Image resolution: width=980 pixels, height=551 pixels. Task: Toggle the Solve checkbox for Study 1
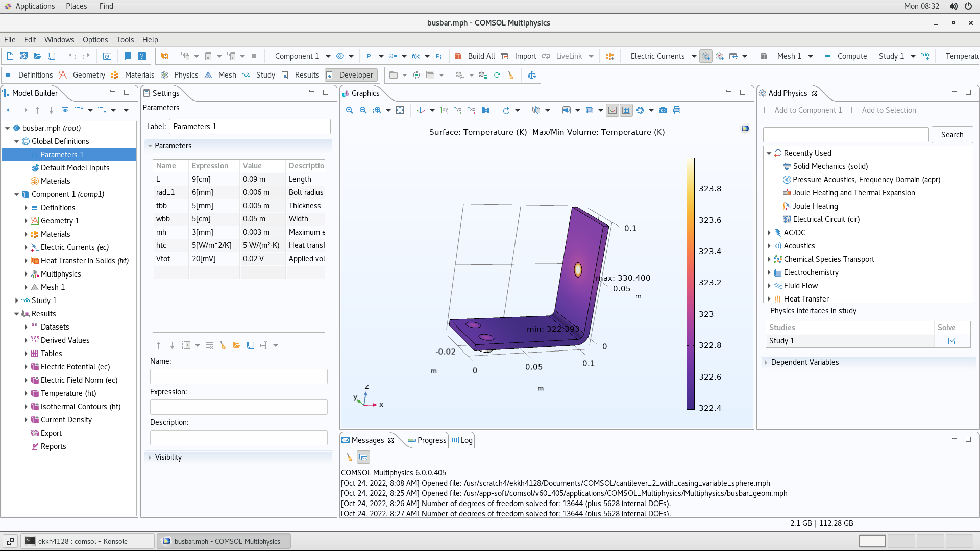952,341
